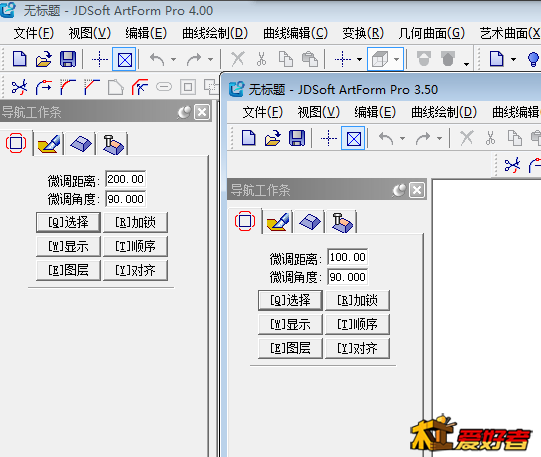Click [E]图层 button in 3.50 window

(x=291, y=348)
